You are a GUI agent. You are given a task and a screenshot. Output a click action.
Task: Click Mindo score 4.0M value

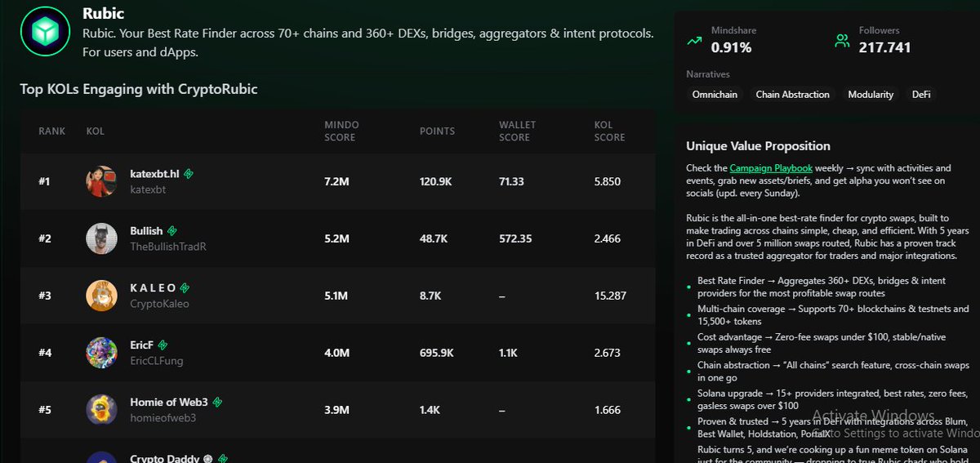click(x=336, y=353)
